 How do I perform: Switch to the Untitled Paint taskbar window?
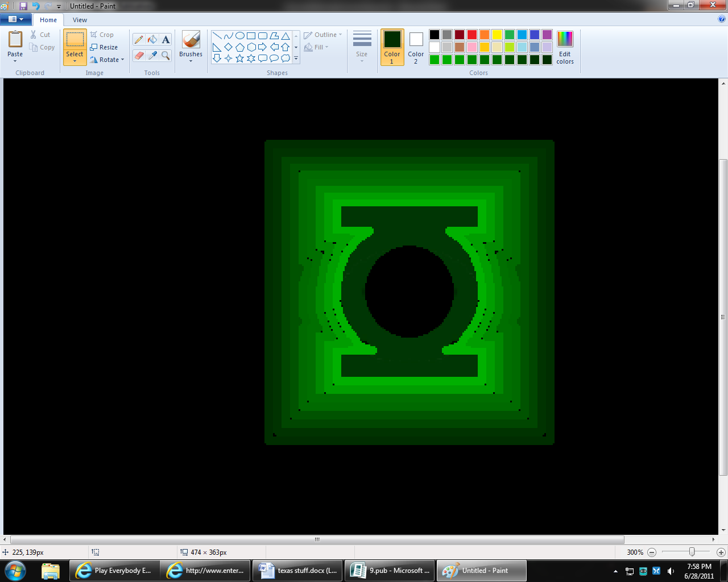pyautogui.click(x=481, y=570)
